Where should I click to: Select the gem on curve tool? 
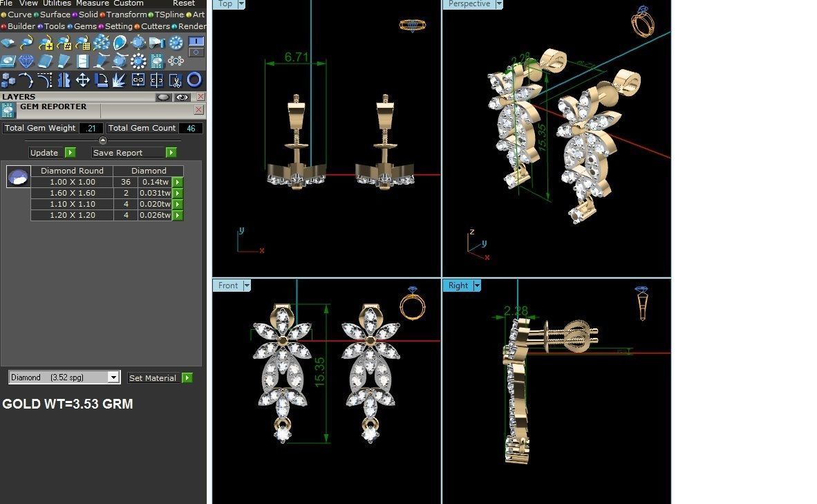pyautogui.click(x=26, y=43)
